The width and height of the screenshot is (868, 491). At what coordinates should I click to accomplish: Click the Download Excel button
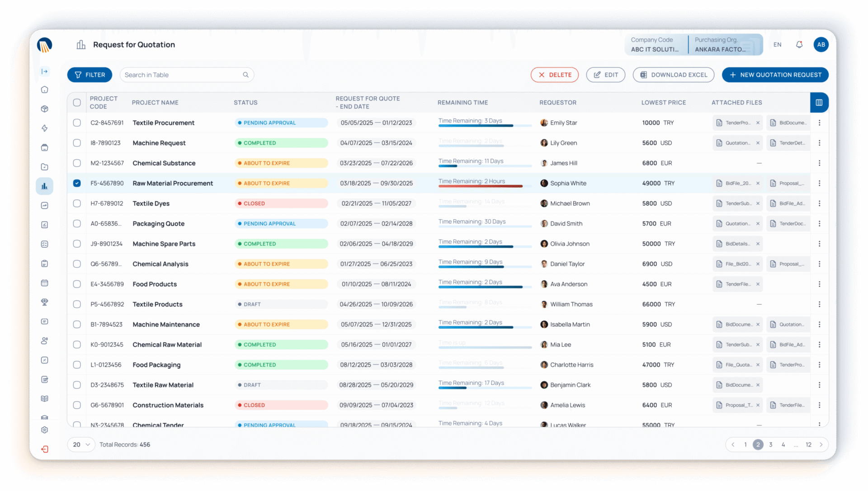coord(673,75)
